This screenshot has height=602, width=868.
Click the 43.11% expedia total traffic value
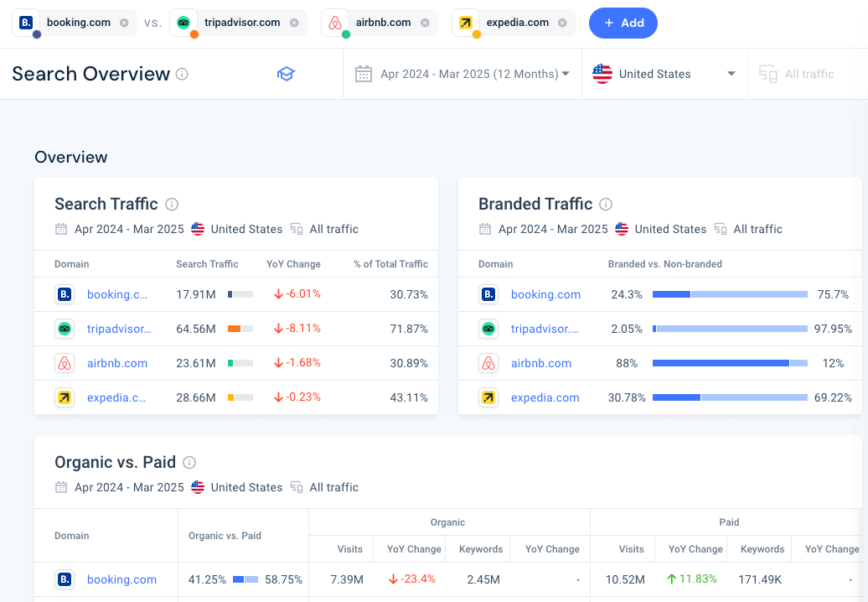[409, 397]
